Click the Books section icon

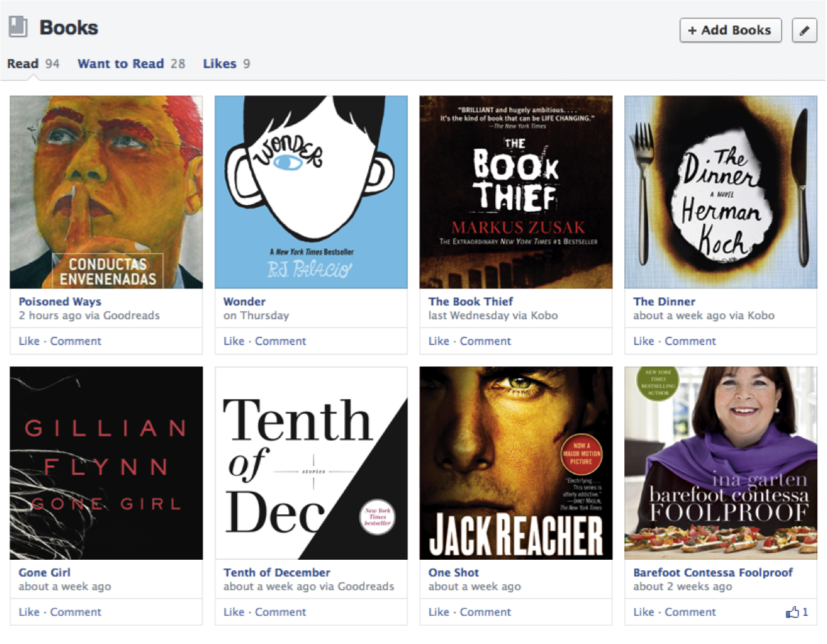pyautogui.click(x=18, y=27)
